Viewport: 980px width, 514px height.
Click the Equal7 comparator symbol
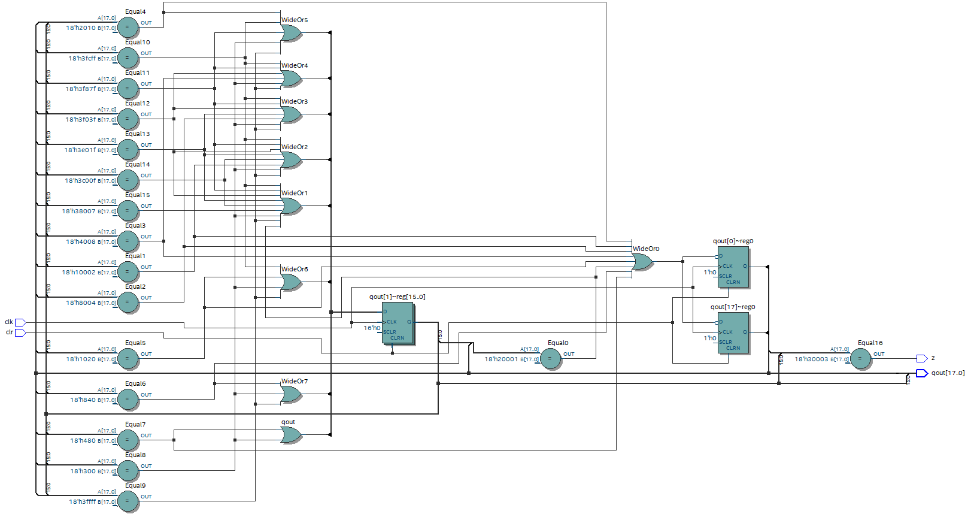point(128,440)
